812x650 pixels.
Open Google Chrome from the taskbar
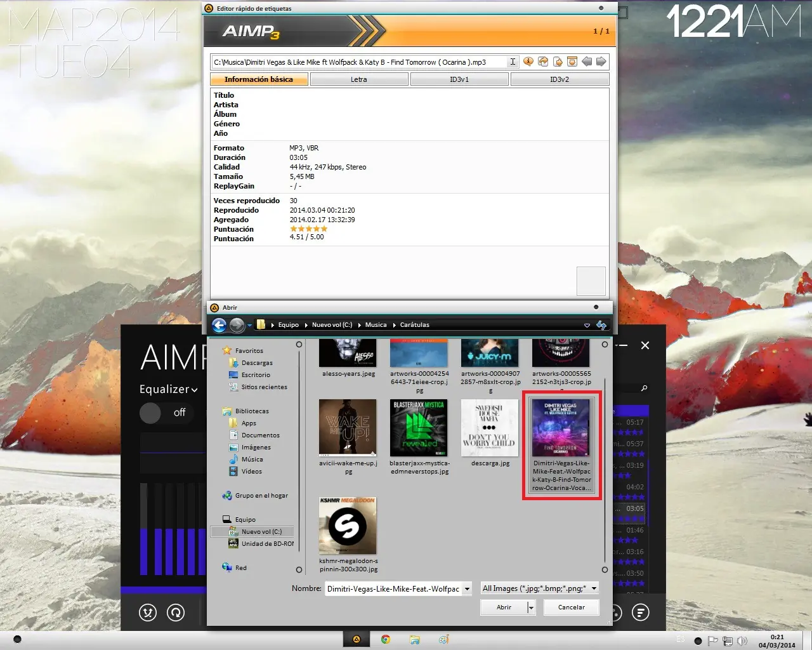[385, 639]
